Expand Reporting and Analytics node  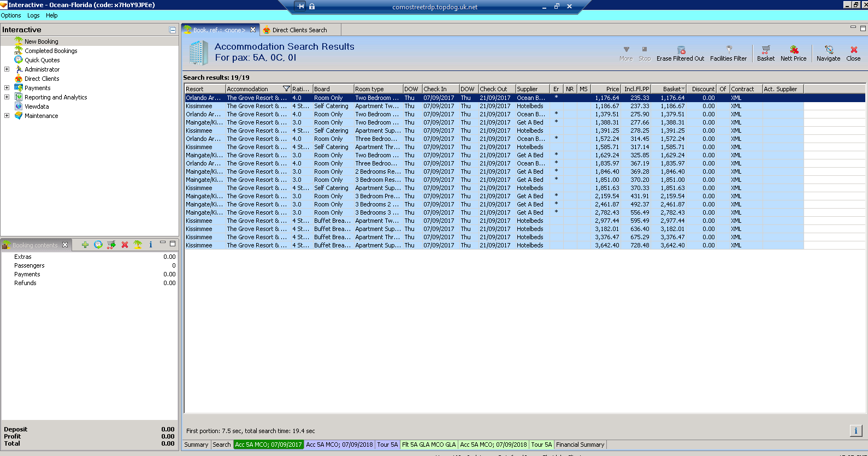[x=7, y=97]
